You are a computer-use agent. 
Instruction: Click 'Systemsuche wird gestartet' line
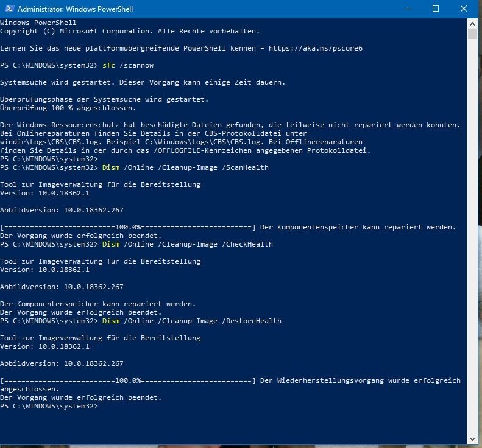[x=143, y=82]
